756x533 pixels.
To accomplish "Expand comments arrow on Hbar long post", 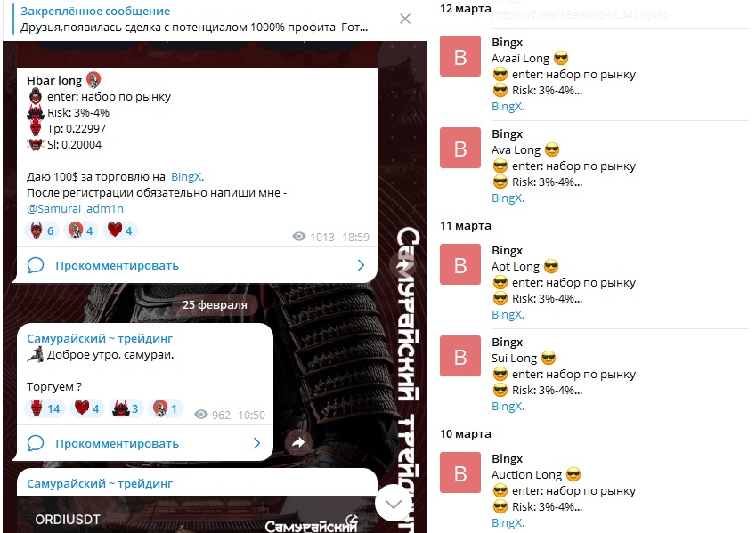I will click(x=362, y=265).
